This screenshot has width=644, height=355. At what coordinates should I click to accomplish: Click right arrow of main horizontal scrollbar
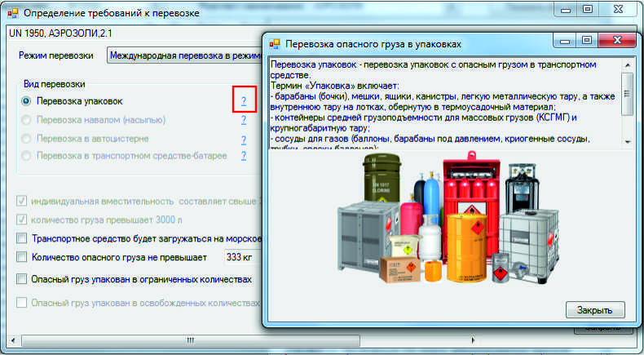pyautogui.click(x=473, y=340)
